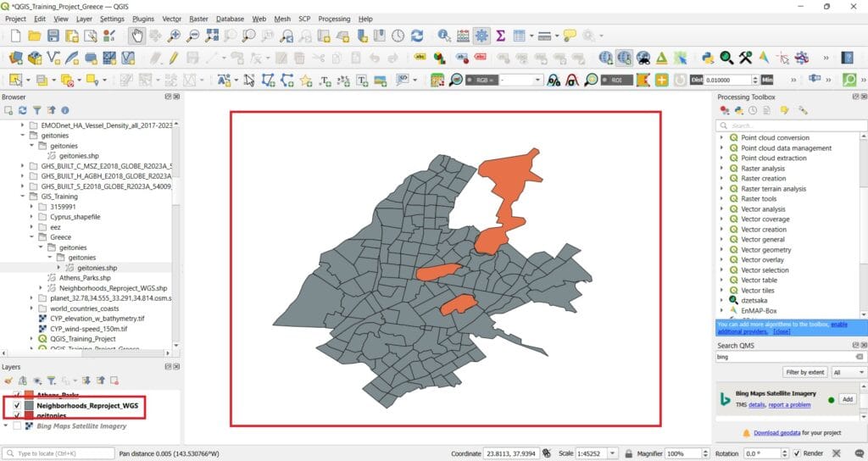Select the Zoom In magnifier tool
This screenshot has height=461, width=868.
[x=174, y=36]
